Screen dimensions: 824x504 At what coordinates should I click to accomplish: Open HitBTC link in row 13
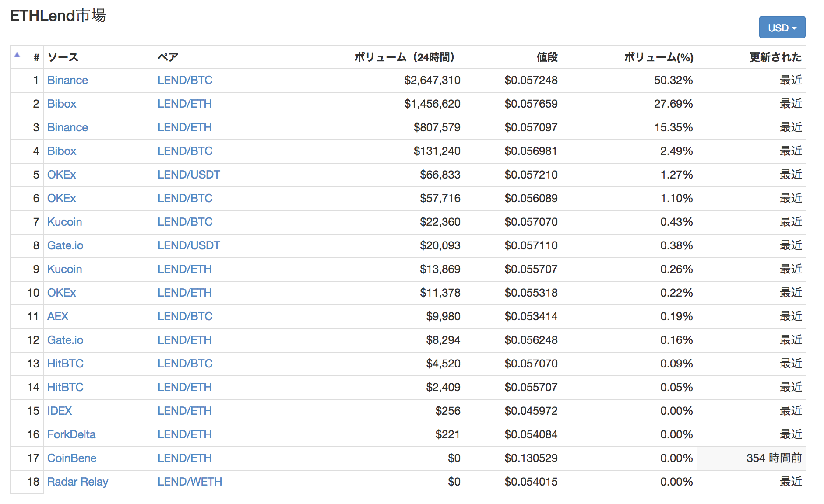pos(65,364)
